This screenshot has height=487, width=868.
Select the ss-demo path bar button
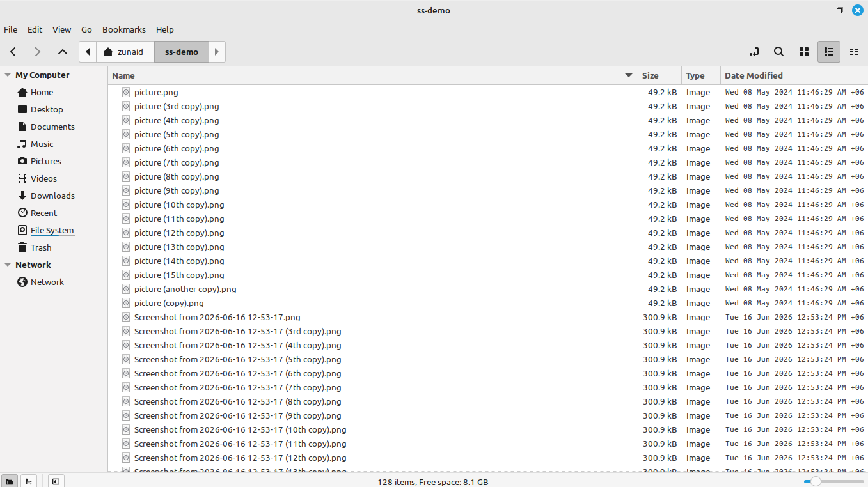coord(182,52)
